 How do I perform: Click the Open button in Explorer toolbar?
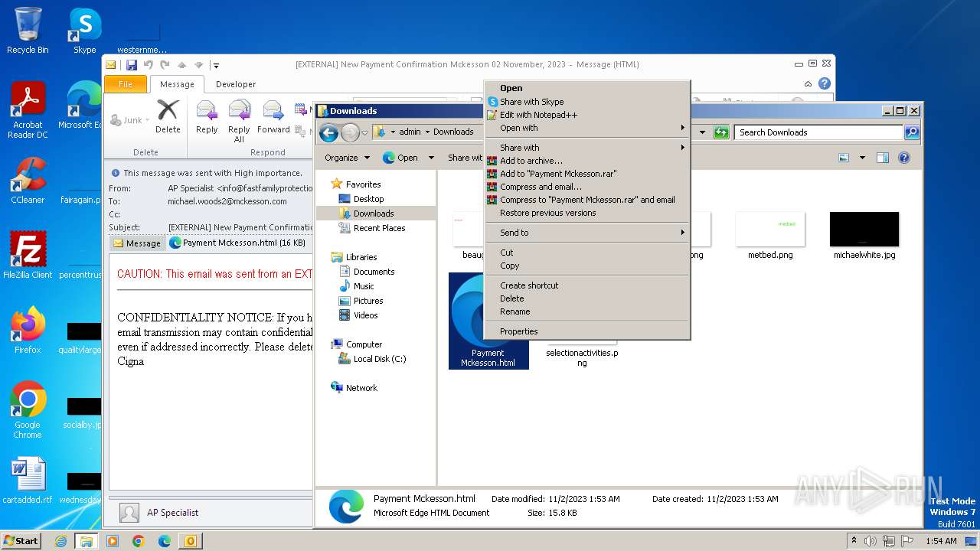coord(400,158)
